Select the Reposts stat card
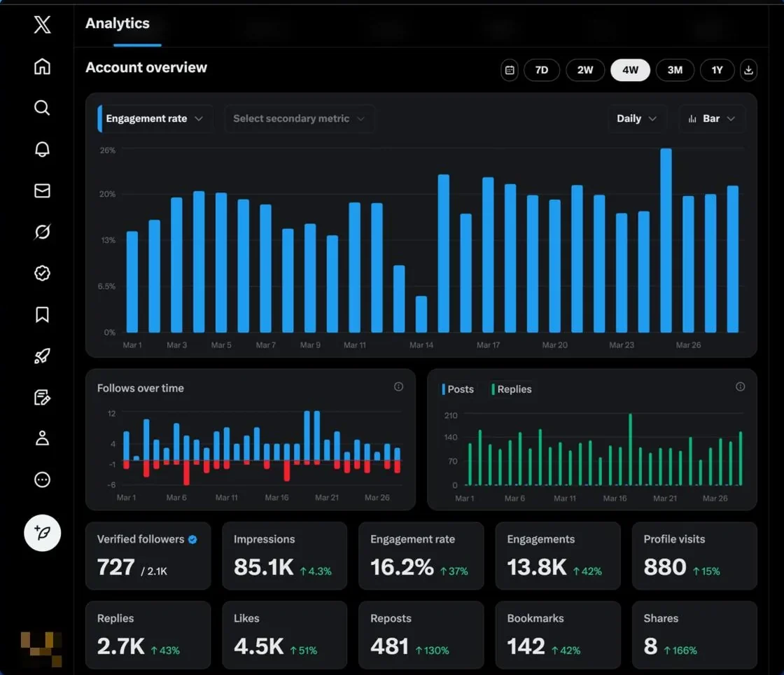 tap(421, 634)
